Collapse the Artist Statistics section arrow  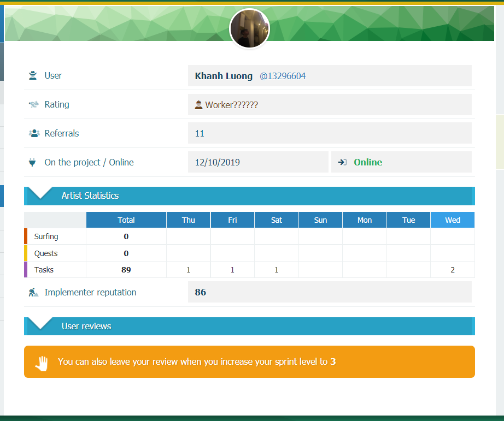coord(40,193)
